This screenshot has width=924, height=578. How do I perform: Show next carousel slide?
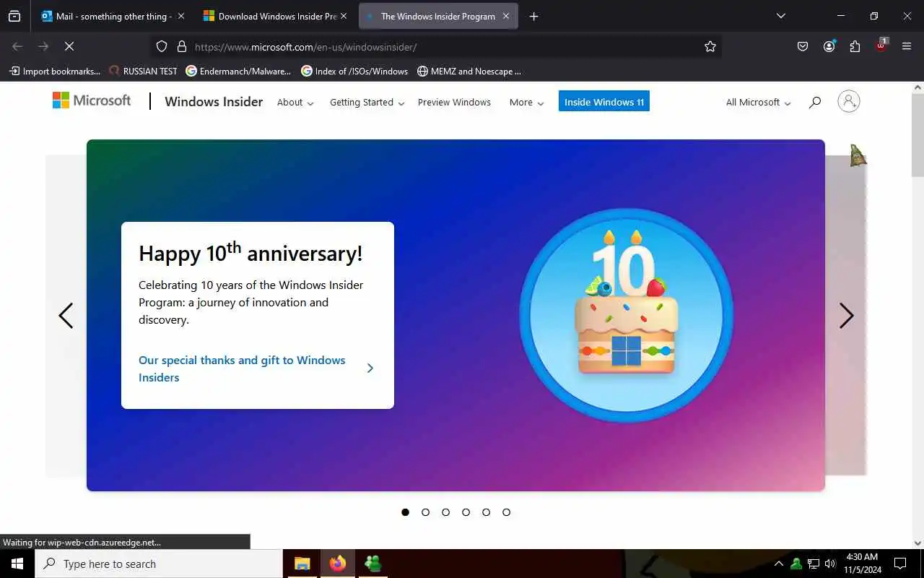tap(847, 316)
